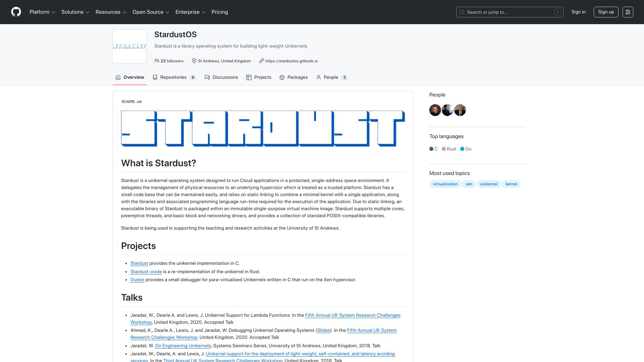Image resolution: width=644 pixels, height=362 pixels.
Task: Visit the stardustos.gitbook.io link
Action: [291, 61]
